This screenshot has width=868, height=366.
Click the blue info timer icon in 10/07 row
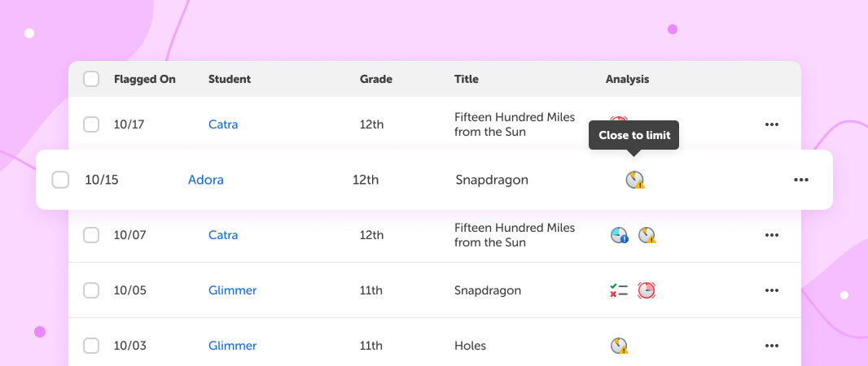[x=619, y=235]
